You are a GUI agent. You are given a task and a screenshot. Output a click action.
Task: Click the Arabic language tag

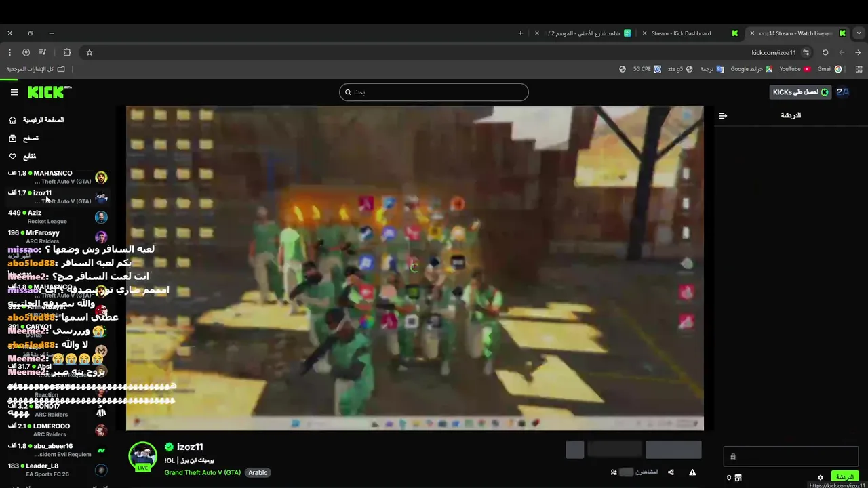[x=258, y=472]
